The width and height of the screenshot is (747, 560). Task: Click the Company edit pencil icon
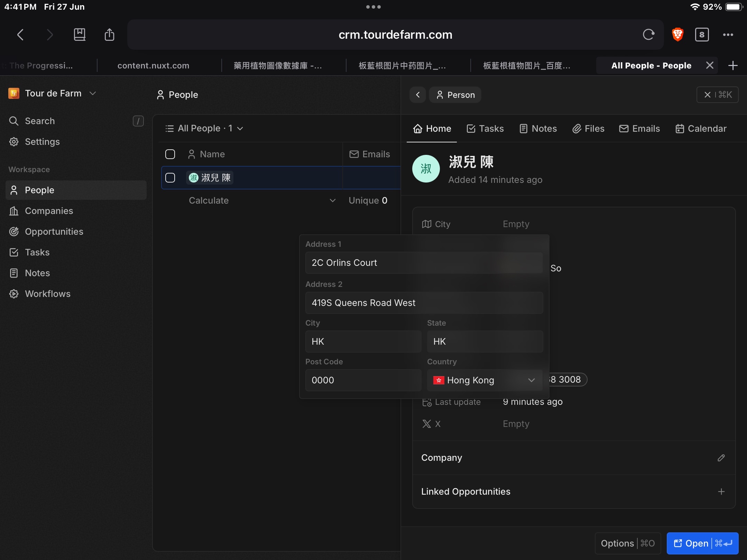pyautogui.click(x=721, y=458)
